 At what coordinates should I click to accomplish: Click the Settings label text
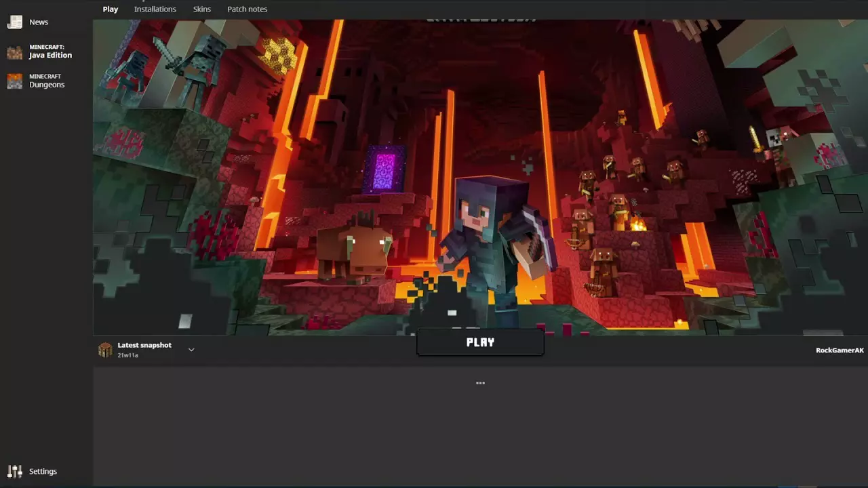43,471
